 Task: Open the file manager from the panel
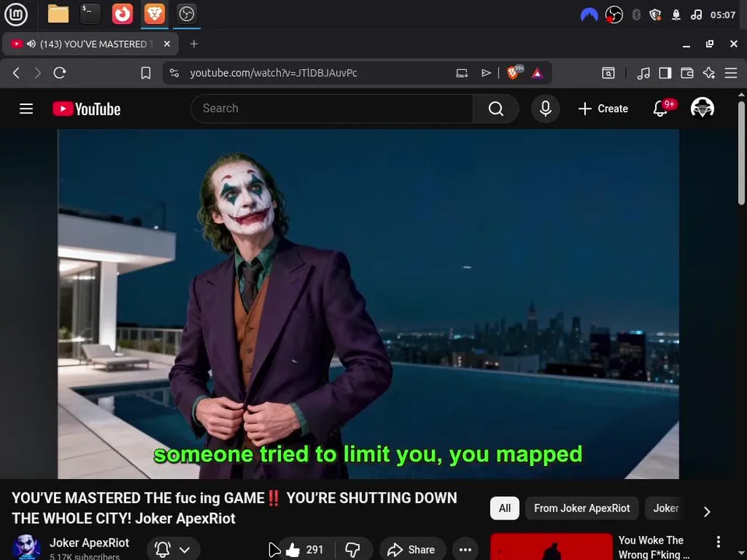tap(58, 14)
